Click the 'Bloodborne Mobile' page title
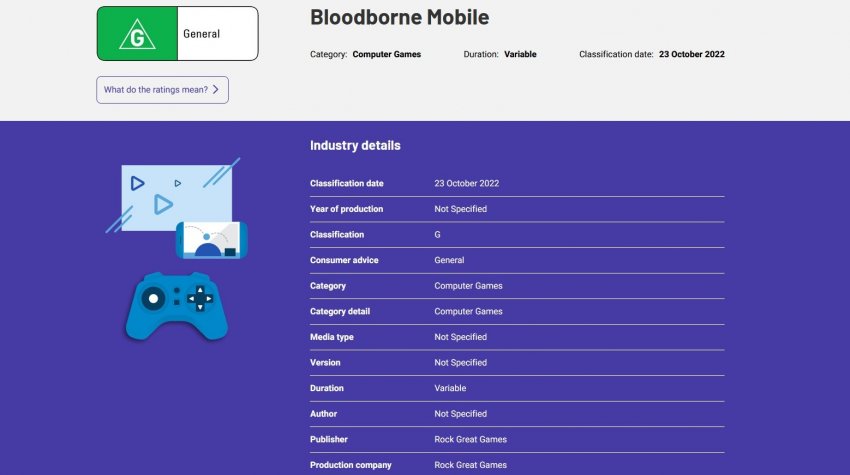The width and height of the screenshot is (850, 475). (x=399, y=18)
